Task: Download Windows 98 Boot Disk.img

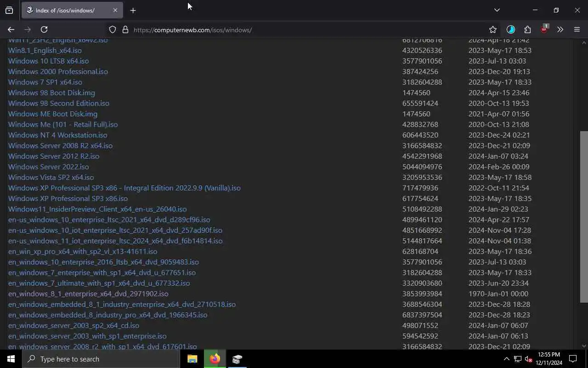Action: (51, 92)
